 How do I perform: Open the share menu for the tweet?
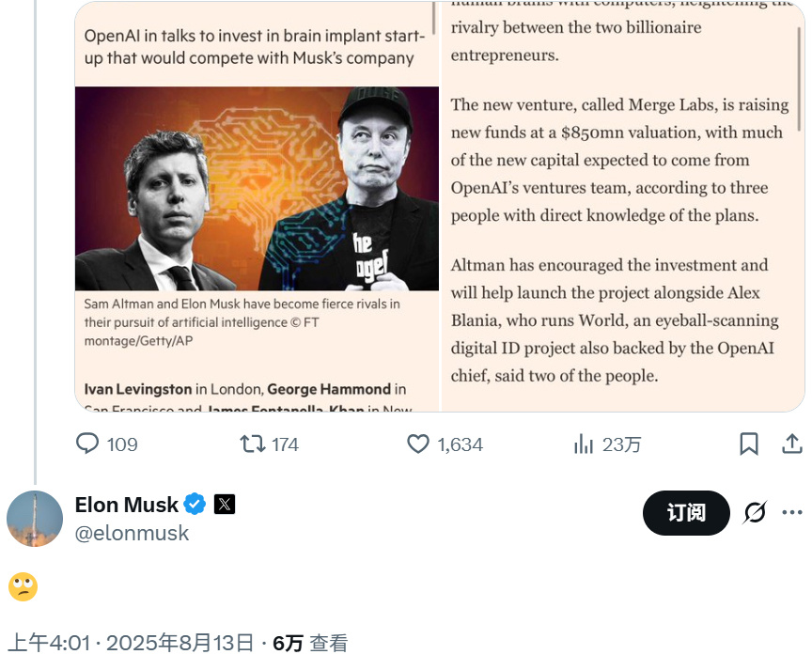point(792,443)
